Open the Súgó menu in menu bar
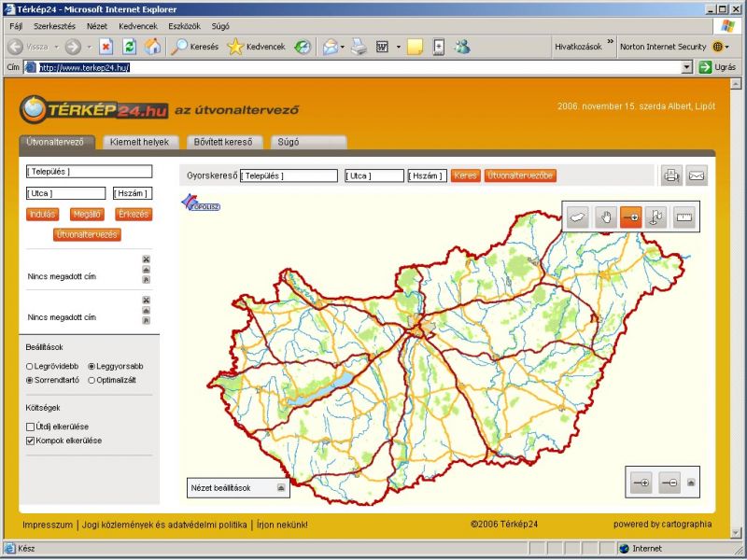 [220, 26]
